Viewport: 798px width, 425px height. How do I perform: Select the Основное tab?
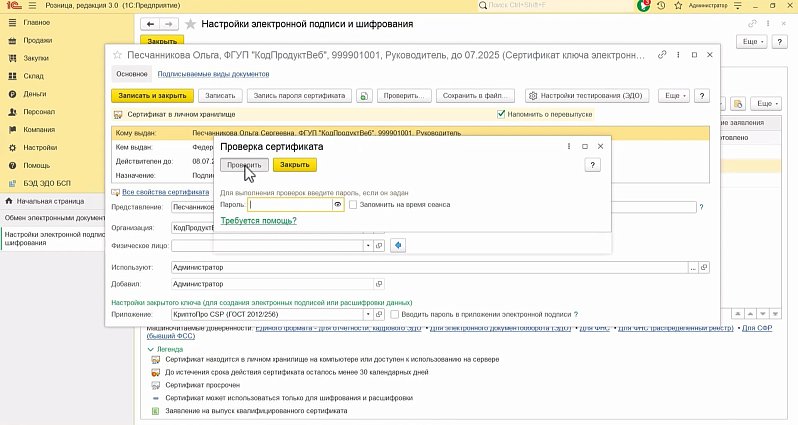pyautogui.click(x=132, y=74)
